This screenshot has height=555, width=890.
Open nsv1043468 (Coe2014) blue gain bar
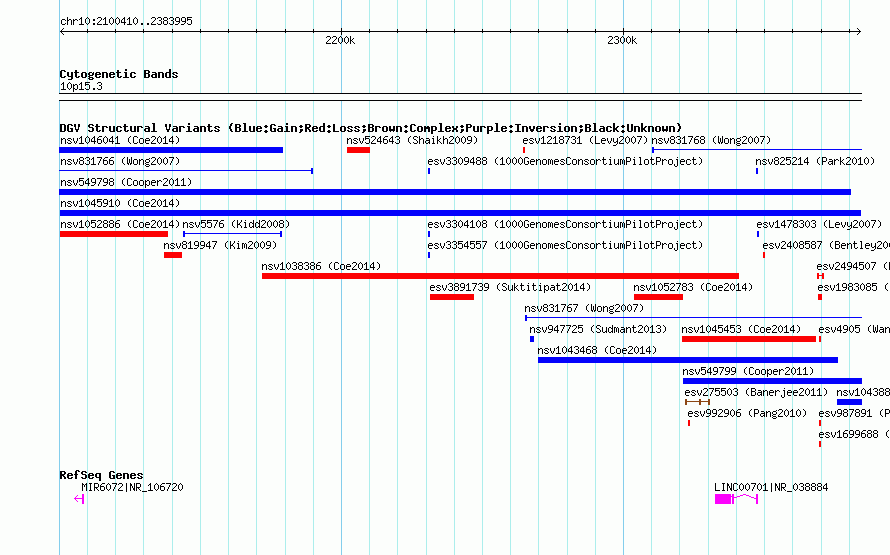(688, 360)
